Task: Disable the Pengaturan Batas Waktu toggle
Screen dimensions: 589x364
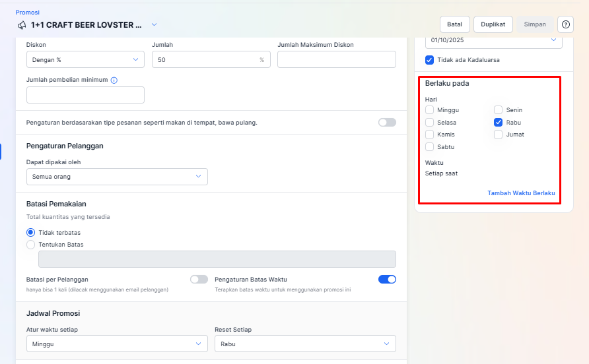Action: (387, 280)
